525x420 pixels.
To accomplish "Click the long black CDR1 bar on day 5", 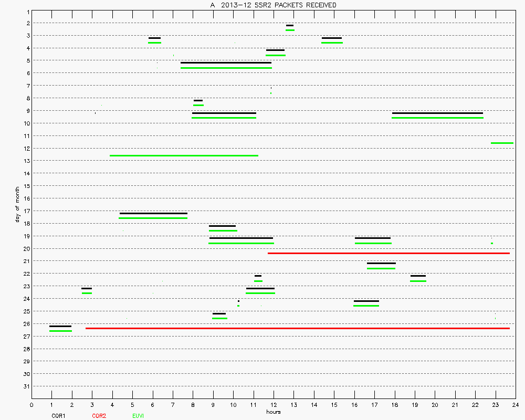I will tap(226, 63).
